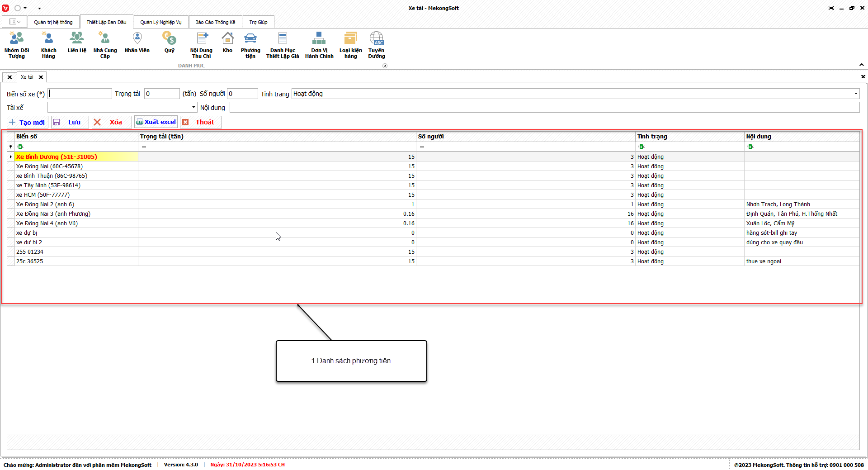This screenshot has height=470, width=868.
Task: Close the Xe tải document tab
Action: (x=41, y=77)
